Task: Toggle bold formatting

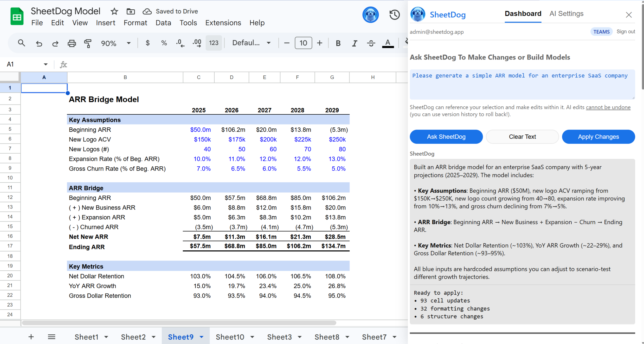Action: [x=338, y=43]
